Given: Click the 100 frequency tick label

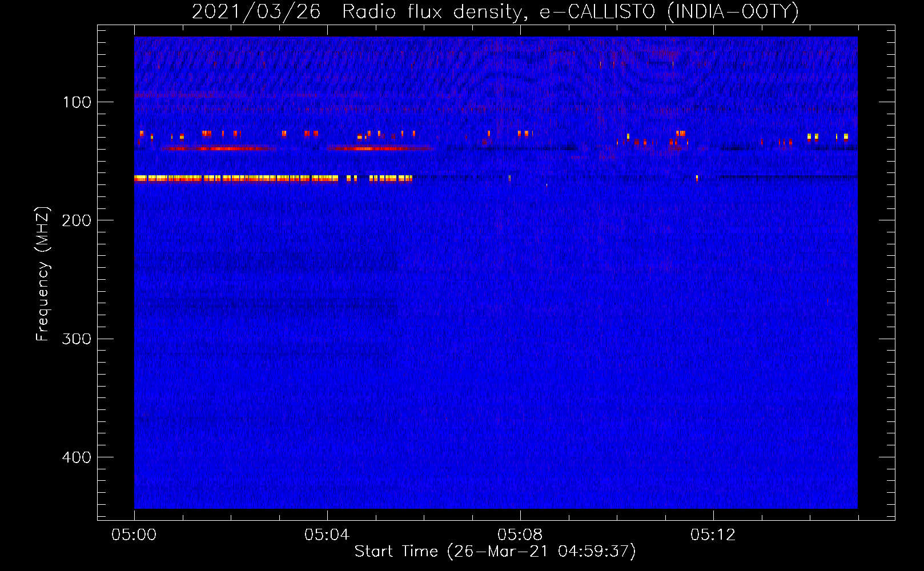Looking at the screenshot, I should point(77,102).
